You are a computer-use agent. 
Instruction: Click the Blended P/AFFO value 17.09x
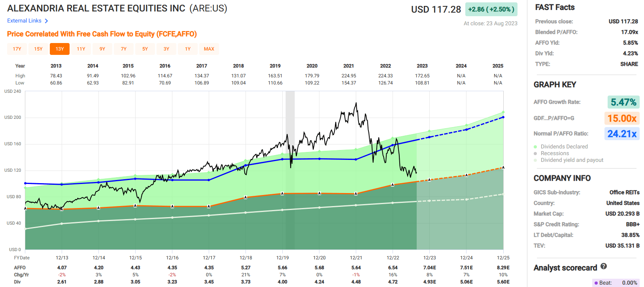pos(629,32)
